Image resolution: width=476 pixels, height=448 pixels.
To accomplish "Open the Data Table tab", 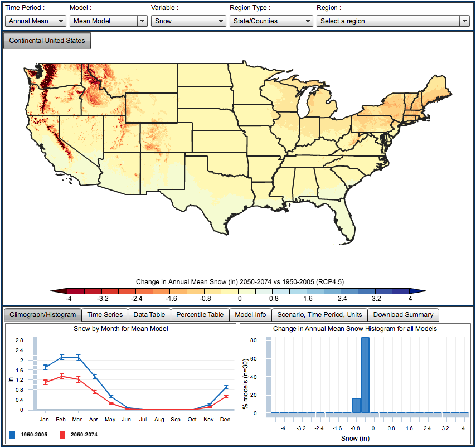I will 149,315.
